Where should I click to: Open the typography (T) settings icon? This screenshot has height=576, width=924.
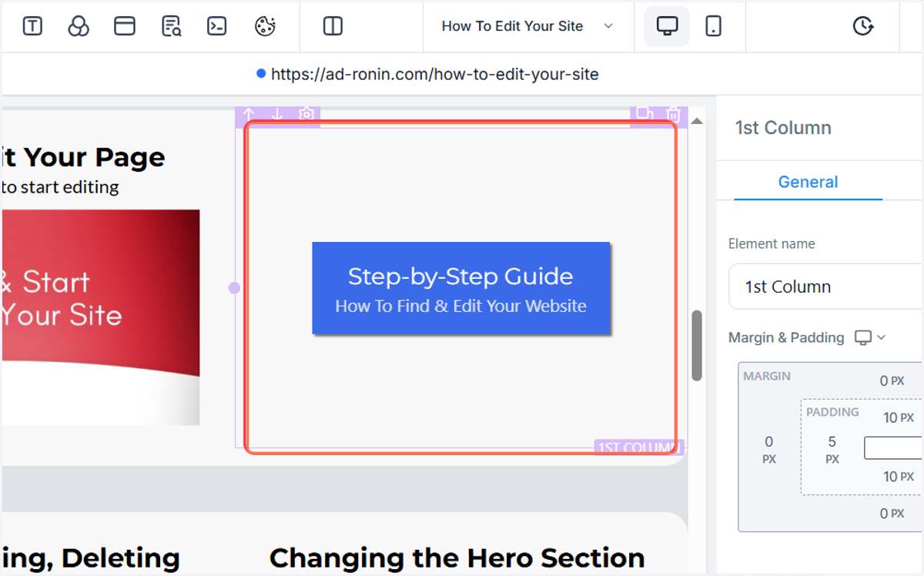32,26
